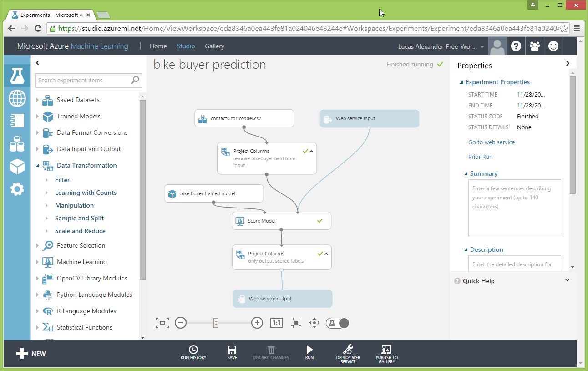This screenshot has height=371, width=588.
Task: Click Run History clock button
Action: (193, 352)
